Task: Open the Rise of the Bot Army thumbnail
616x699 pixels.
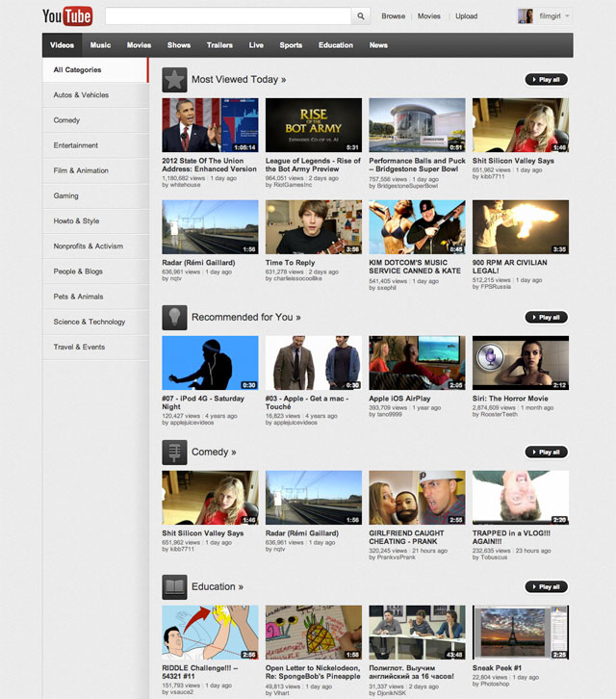Action: [x=314, y=125]
